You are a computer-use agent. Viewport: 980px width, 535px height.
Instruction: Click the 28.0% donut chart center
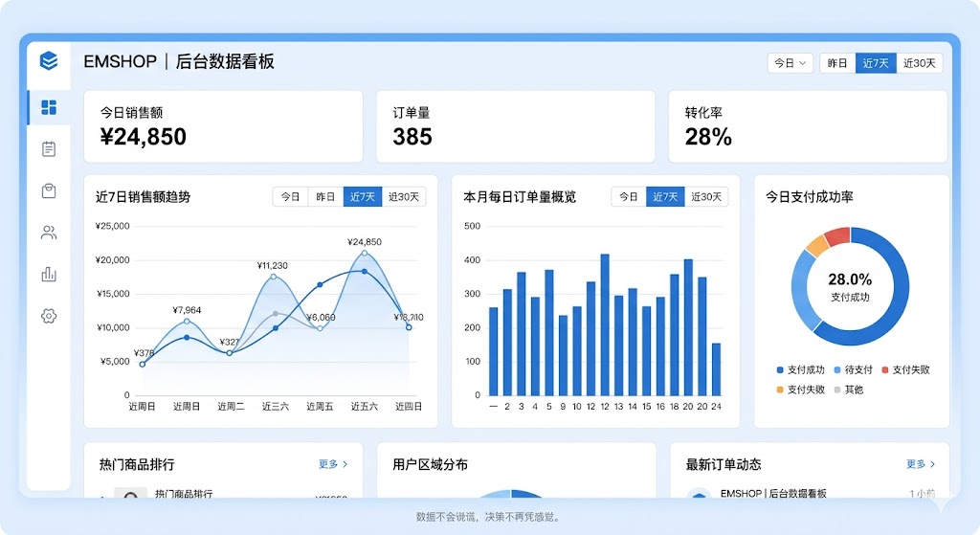click(x=850, y=286)
